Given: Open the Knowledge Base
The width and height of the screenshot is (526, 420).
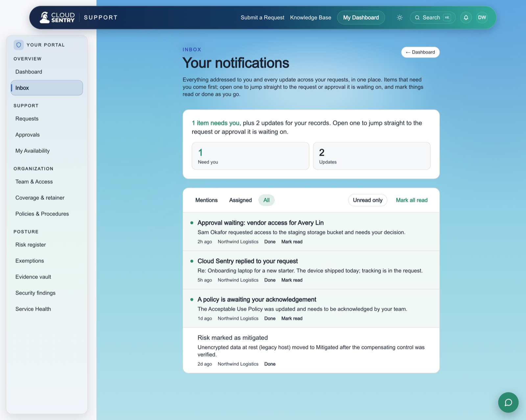Looking at the screenshot, I should (x=311, y=17).
